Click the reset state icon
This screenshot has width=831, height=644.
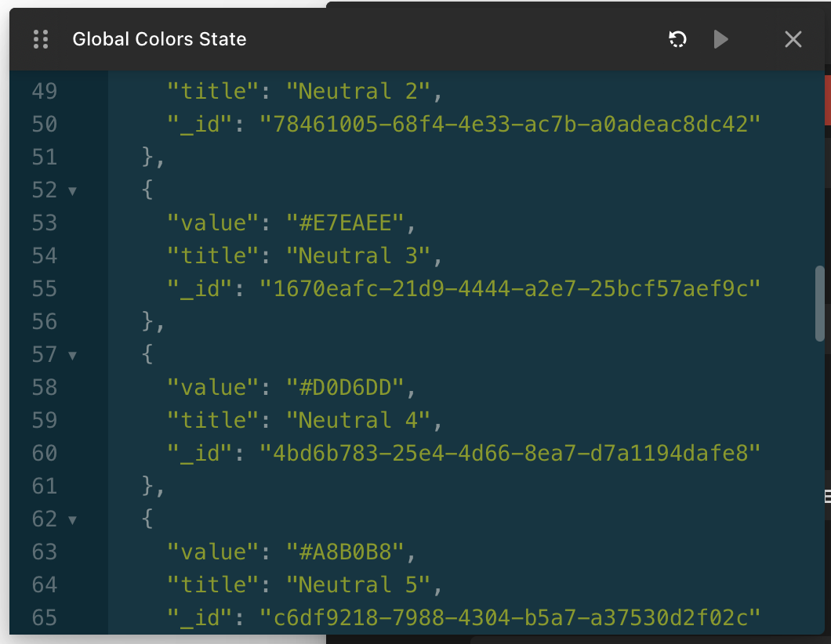pos(677,39)
